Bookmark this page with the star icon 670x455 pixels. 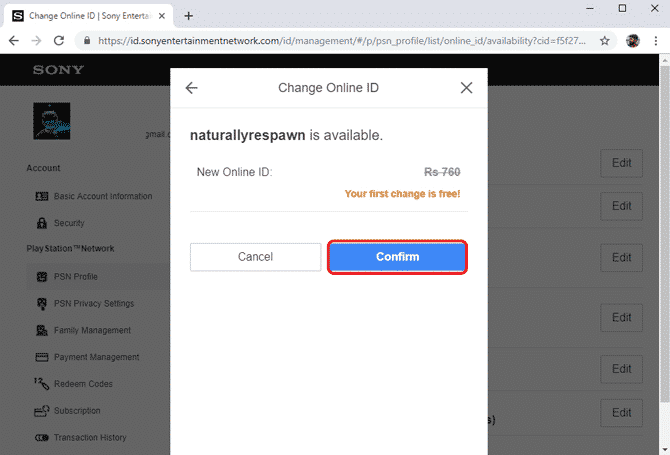(x=604, y=41)
